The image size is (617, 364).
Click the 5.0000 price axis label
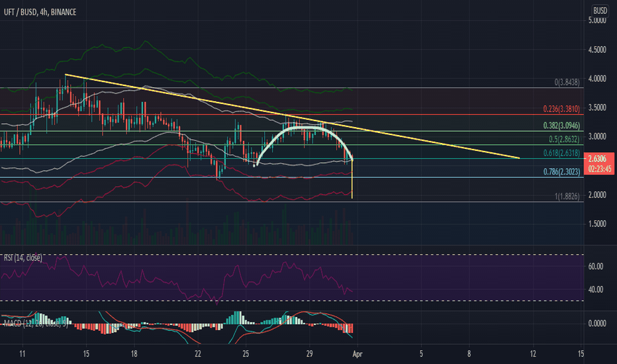point(597,21)
